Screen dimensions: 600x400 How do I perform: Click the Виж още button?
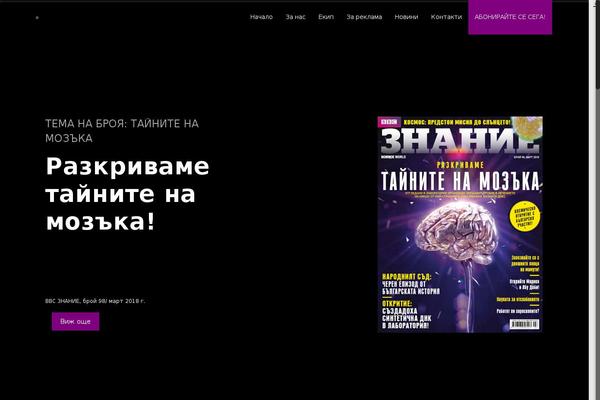tap(75, 321)
